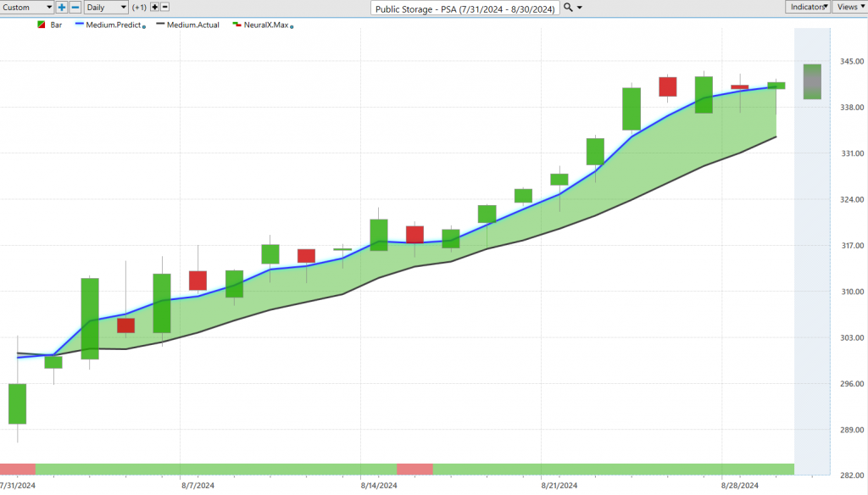Viewport: 868px width, 495px height.
Task: Click the first green candle at 7/31/2024
Action: 17,403
